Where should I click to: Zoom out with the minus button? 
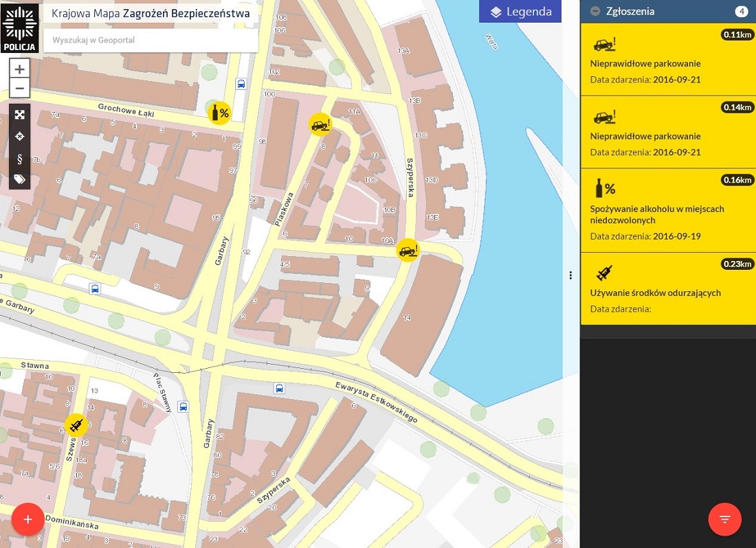coord(20,89)
